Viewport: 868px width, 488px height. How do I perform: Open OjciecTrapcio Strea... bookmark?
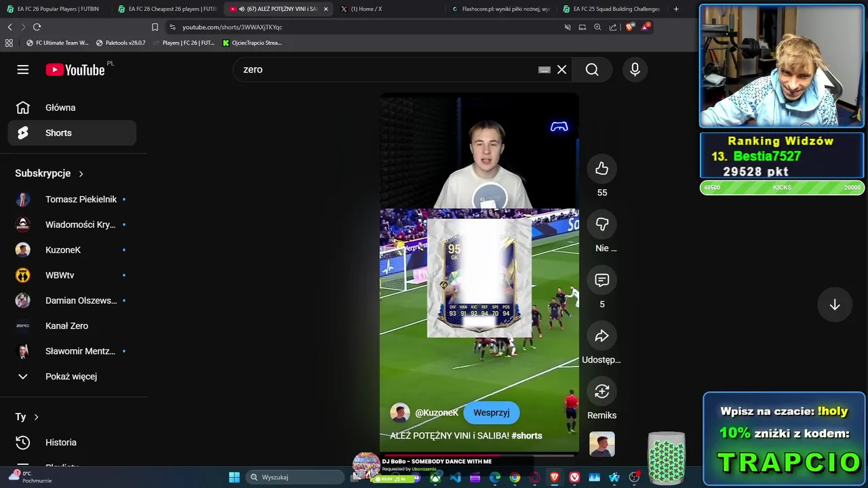(252, 43)
